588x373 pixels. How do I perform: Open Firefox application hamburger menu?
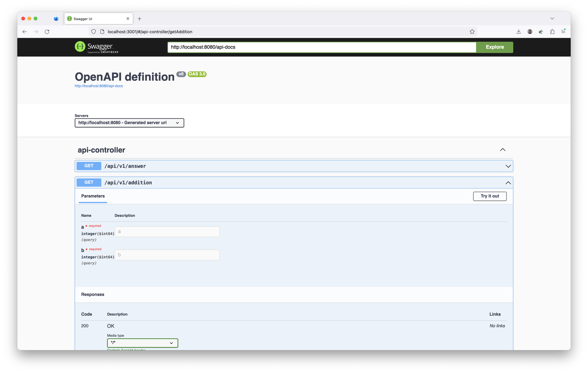[x=563, y=32]
